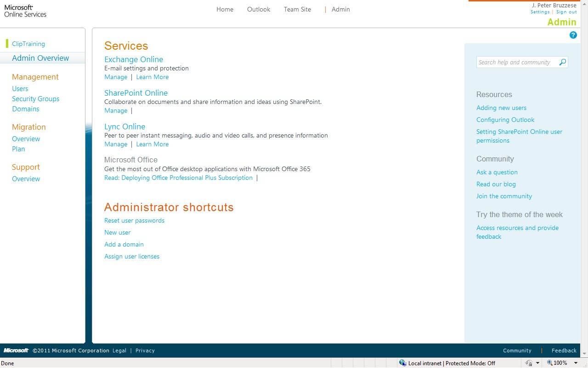Click the security lock icon in status bar

(x=529, y=363)
